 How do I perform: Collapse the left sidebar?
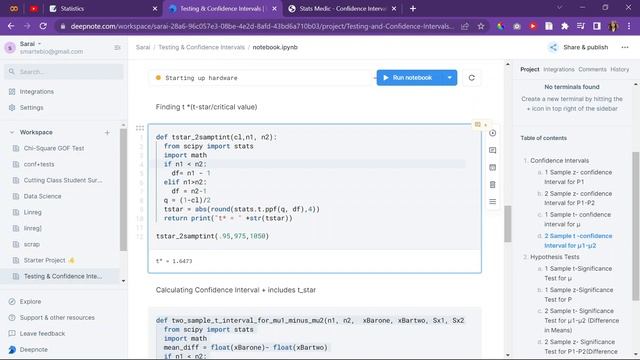tap(118, 48)
